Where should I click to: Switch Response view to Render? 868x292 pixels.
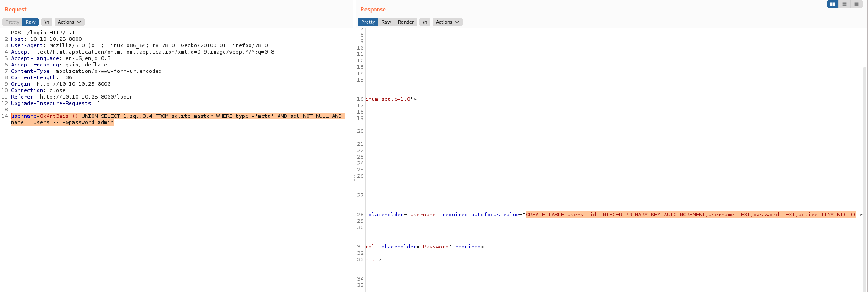[x=406, y=22]
